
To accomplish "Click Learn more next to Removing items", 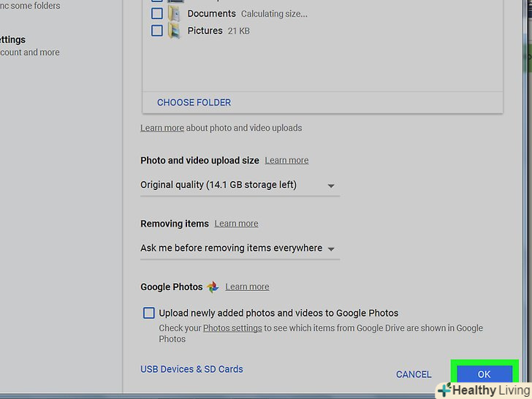I will (236, 224).
